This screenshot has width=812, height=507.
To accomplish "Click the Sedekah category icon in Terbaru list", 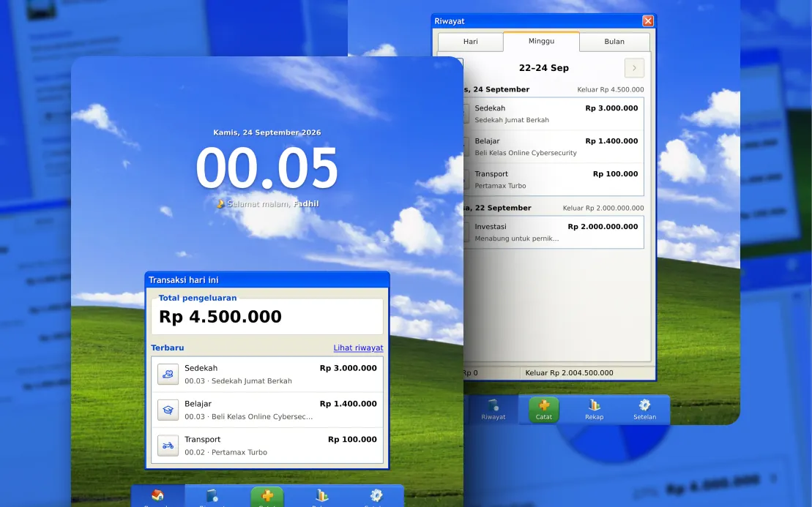I will click(168, 374).
